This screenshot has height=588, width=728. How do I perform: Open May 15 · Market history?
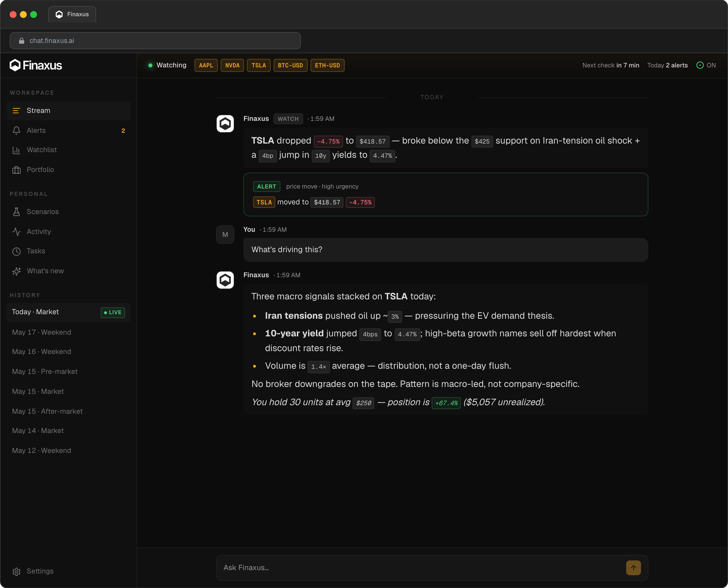coord(69,392)
